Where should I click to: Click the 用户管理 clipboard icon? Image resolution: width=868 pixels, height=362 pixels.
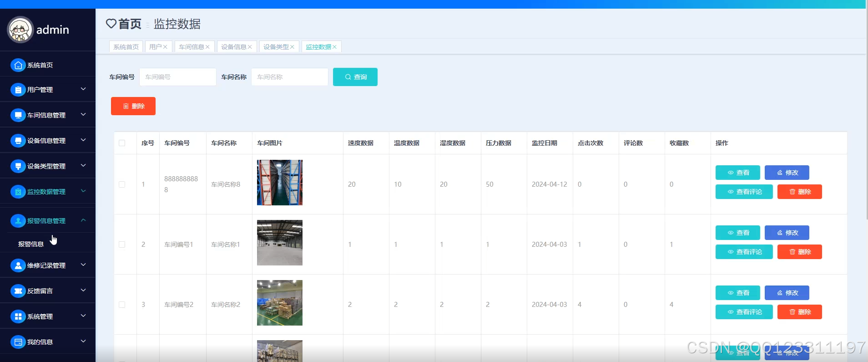coord(18,90)
